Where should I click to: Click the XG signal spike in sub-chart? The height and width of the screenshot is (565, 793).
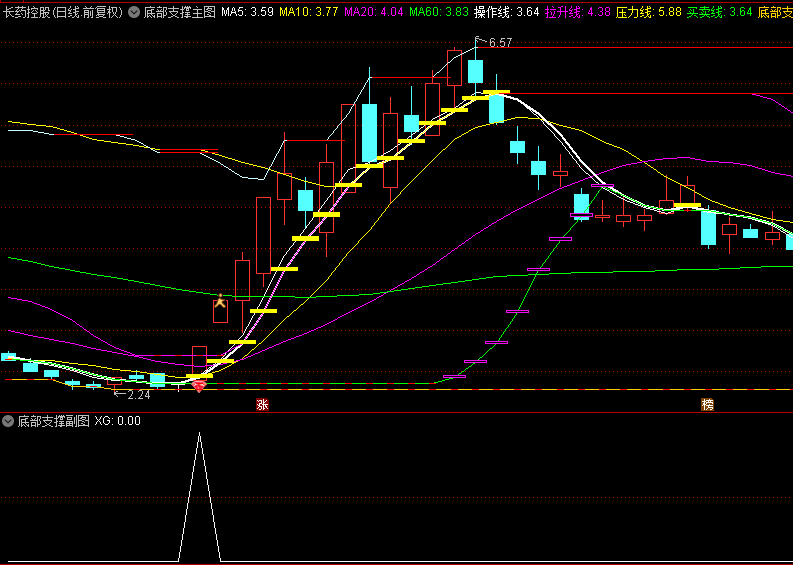click(x=199, y=436)
